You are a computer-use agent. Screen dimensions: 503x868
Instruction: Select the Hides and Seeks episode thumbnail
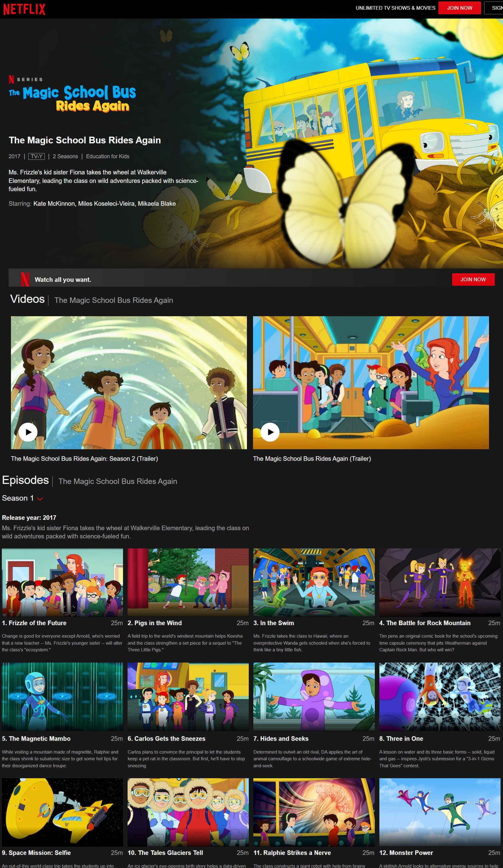pyautogui.click(x=314, y=696)
